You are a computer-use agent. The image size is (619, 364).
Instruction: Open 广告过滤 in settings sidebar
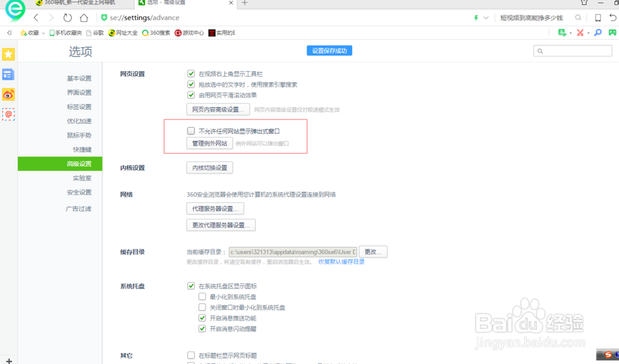click(78, 209)
